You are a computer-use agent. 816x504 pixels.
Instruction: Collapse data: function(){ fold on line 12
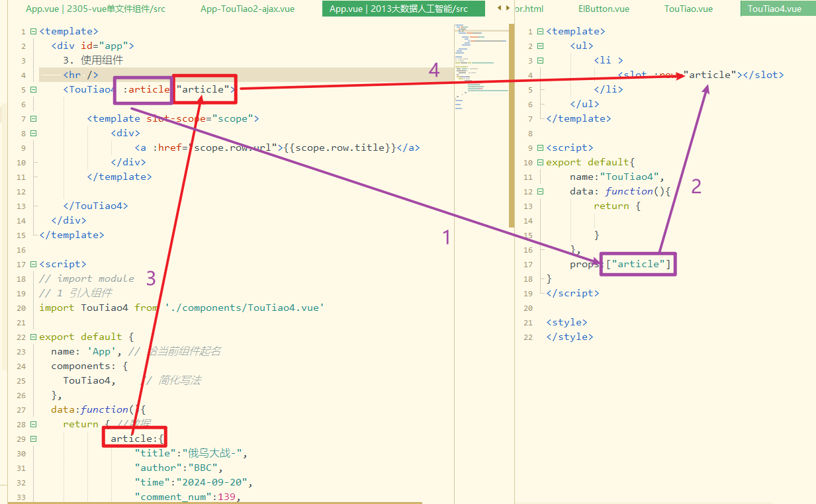point(540,192)
